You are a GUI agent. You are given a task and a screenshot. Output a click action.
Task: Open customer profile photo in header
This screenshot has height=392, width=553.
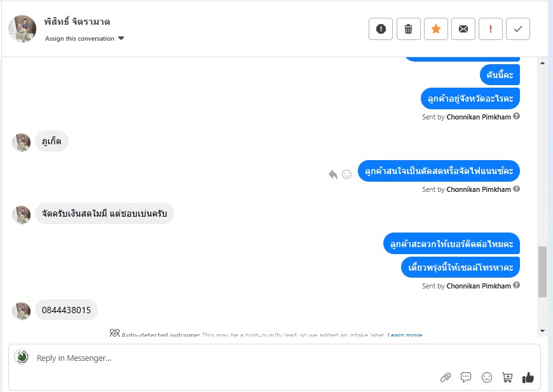click(x=22, y=29)
